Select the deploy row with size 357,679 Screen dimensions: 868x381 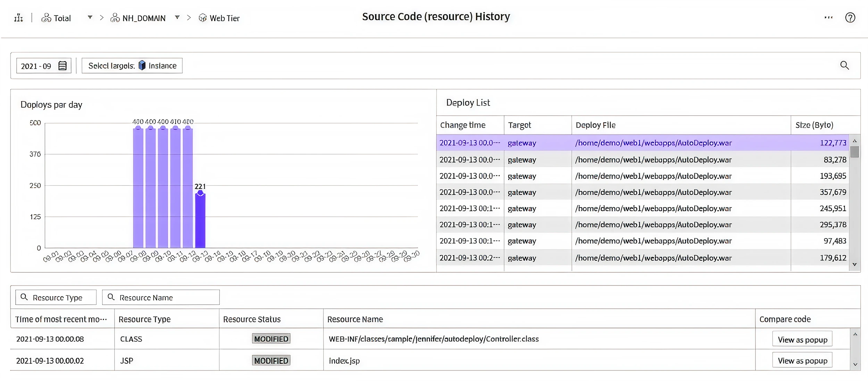(642, 192)
